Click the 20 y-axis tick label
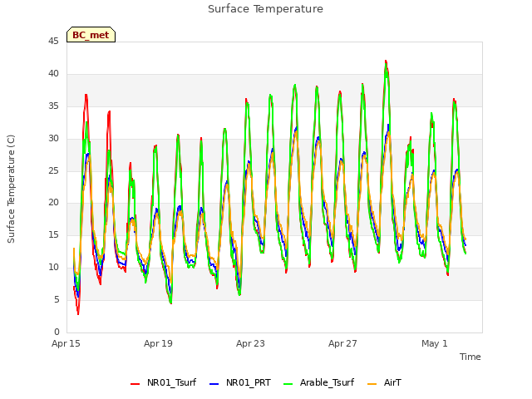The width and height of the screenshot is (532, 399). (x=53, y=203)
